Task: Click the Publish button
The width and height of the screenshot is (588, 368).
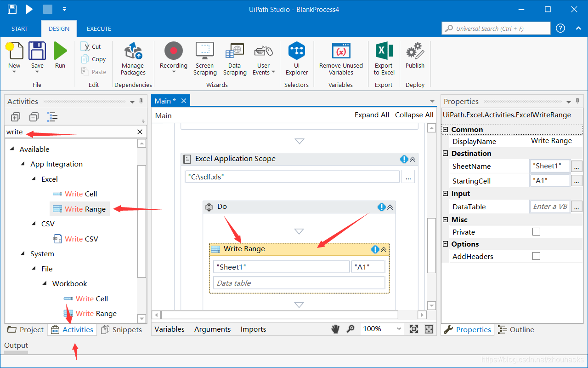Action: coord(415,55)
